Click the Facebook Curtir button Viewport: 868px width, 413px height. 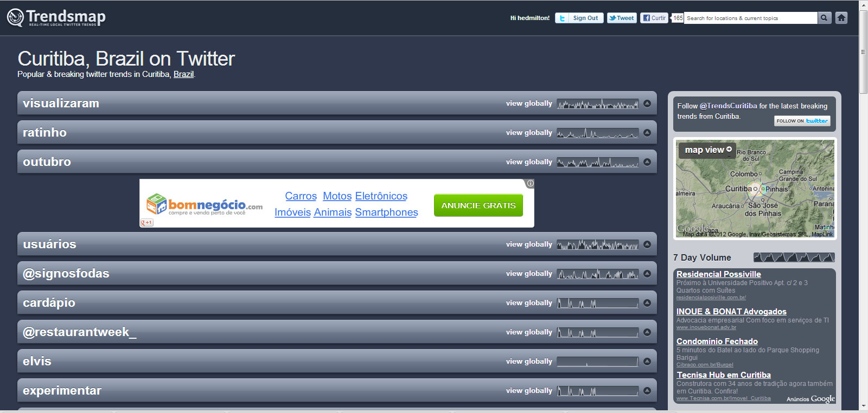point(654,18)
